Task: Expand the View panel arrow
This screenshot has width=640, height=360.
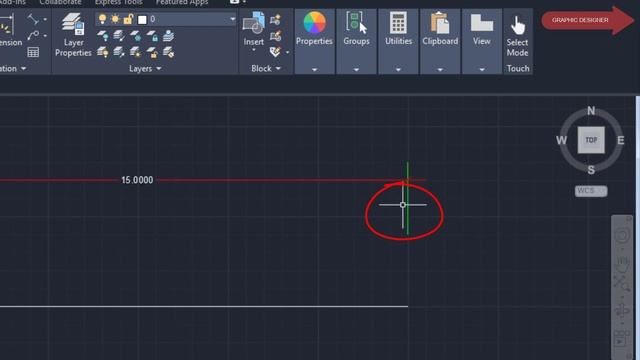Action: click(x=482, y=70)
